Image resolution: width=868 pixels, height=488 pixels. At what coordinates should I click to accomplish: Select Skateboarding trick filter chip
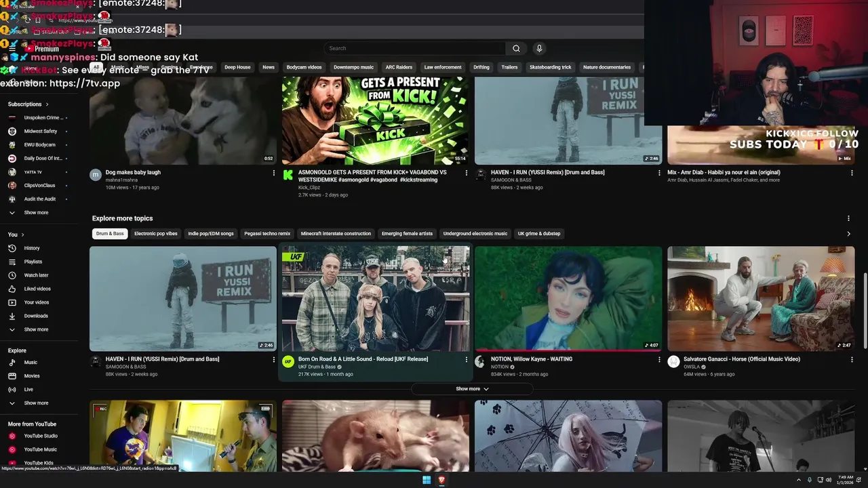551,67
